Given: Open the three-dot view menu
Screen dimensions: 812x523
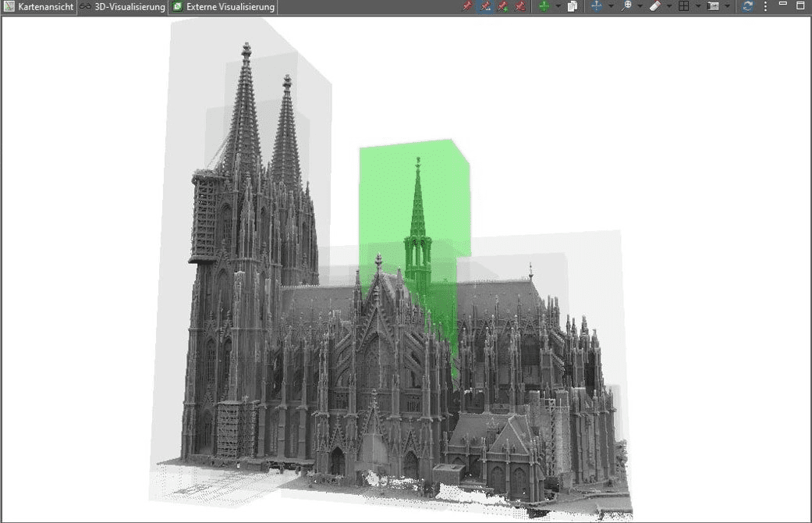Looking at the screenshot, I should [765, 6].
